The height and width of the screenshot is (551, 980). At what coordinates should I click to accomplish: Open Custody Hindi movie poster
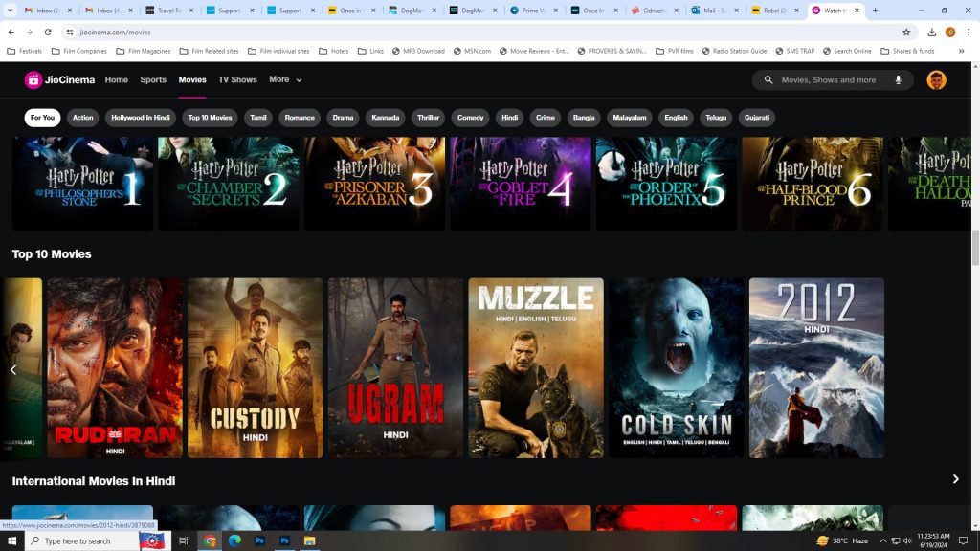click(x=255, y=368)
